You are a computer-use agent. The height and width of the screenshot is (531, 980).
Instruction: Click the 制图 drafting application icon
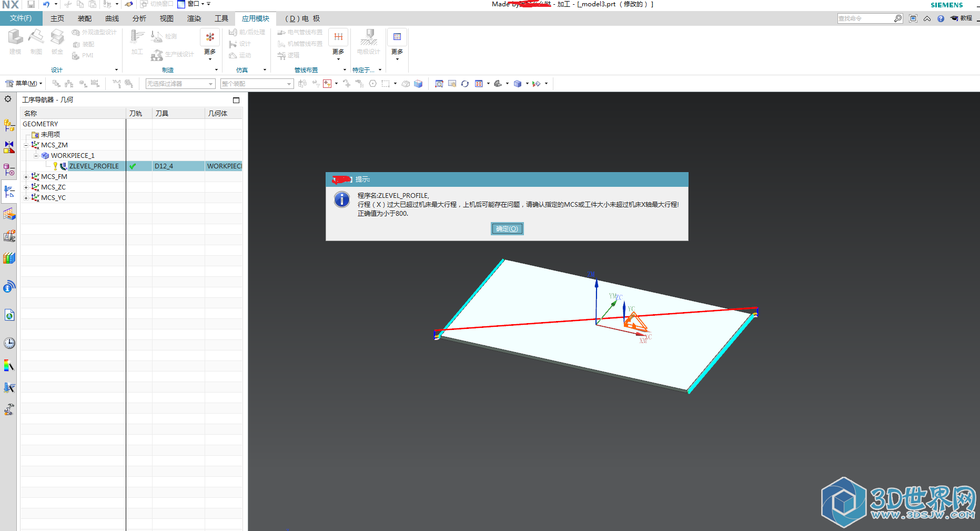(x=36, y=42)
